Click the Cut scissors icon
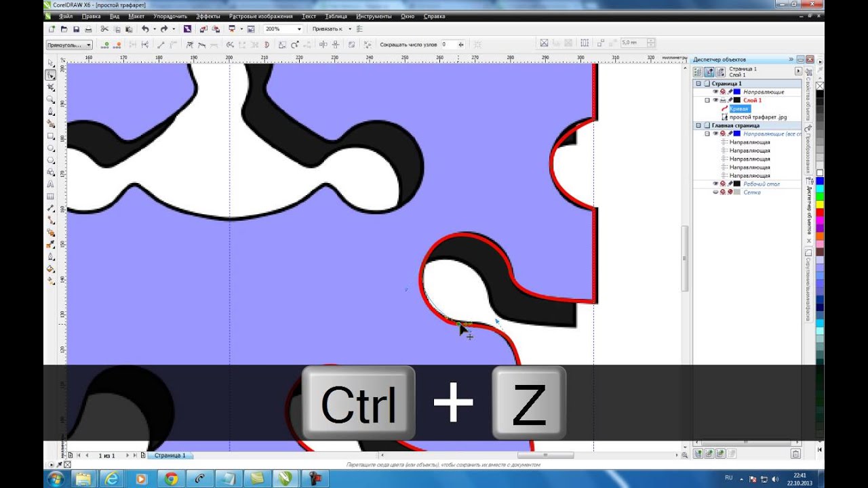The width and height of the screenshot is (868, 488). click(x=104, y=29)
